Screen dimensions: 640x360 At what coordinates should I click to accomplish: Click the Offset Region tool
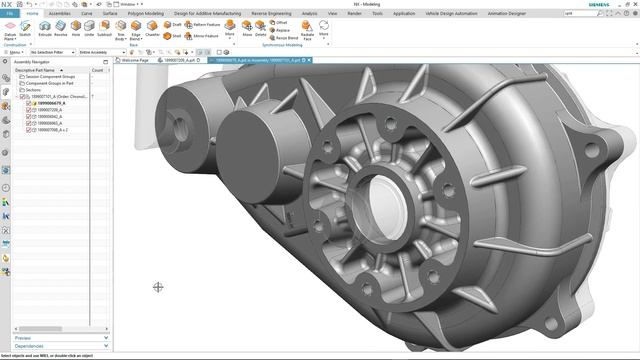pos(278,22)
